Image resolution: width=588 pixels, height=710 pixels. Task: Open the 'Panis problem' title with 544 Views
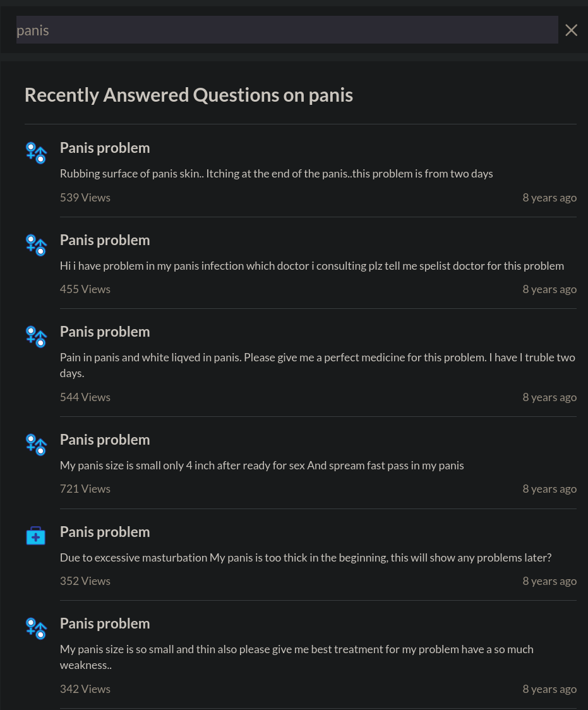point(105,332)
